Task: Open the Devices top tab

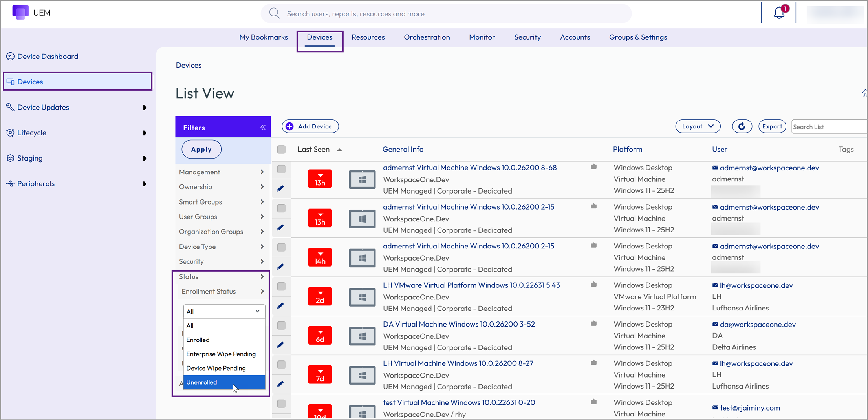Action: [319, 37]
